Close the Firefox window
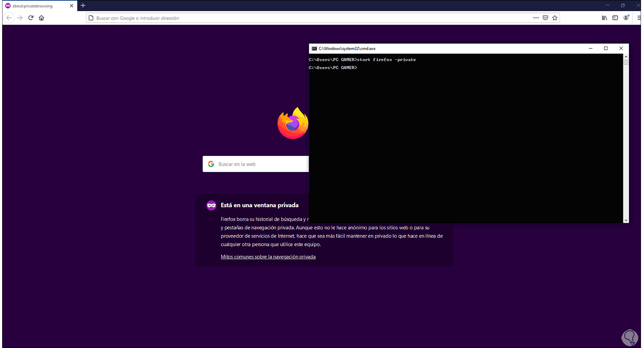The image size is (644, 348). [x=637, y=6]
